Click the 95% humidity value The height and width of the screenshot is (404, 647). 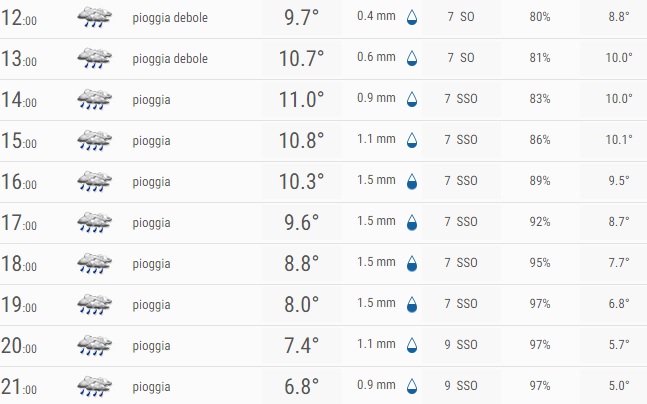pos(540,262)
